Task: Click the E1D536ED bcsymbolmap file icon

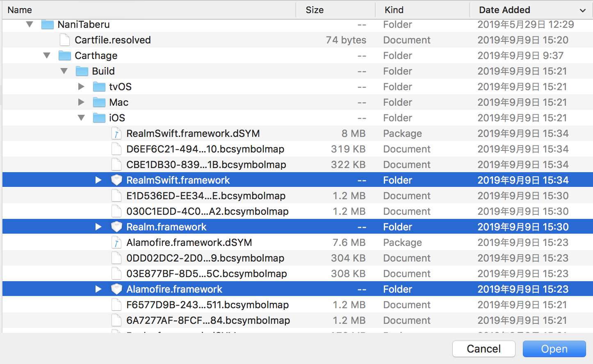Action: tap(116, 196)
